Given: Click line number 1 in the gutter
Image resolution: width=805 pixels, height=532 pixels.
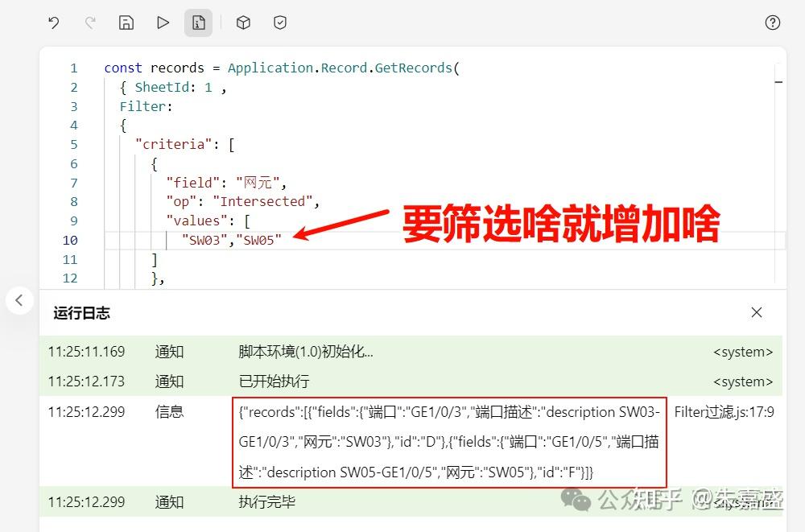Looking at the screenshot, I should click(x=74, y=68).
